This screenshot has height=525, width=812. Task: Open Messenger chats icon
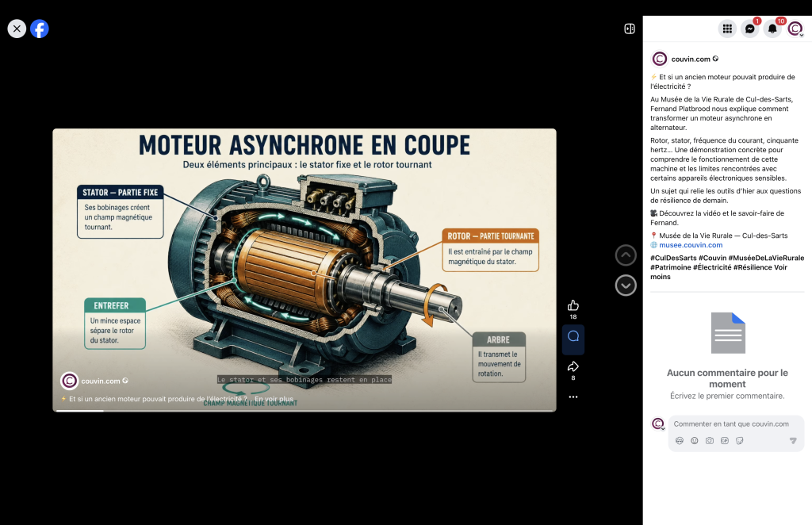pos(750,29)
